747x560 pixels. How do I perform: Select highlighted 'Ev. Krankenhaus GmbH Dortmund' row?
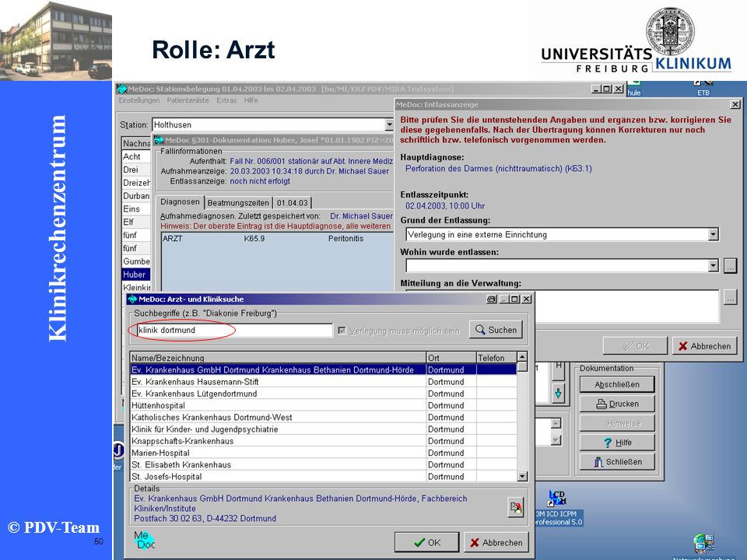point(324,369)
